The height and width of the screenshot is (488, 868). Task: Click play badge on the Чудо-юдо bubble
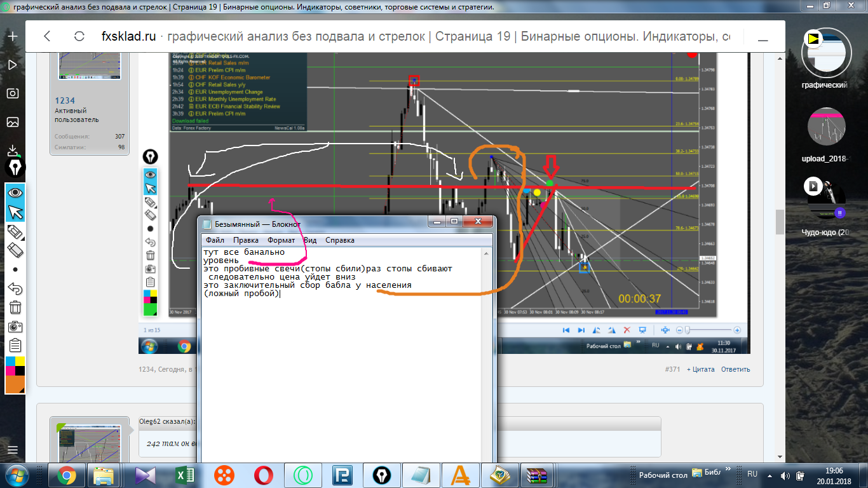813,186
